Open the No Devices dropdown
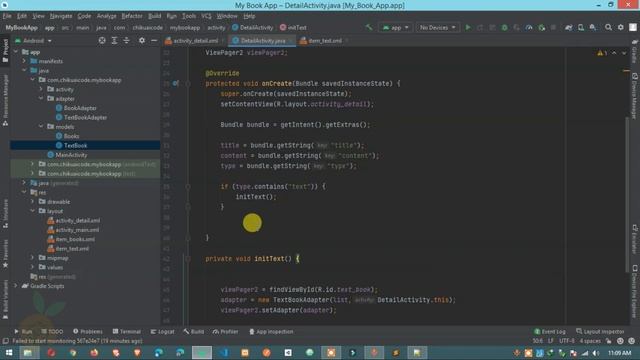This screenshot has height=360, width=640. click(x=437, y=27)
